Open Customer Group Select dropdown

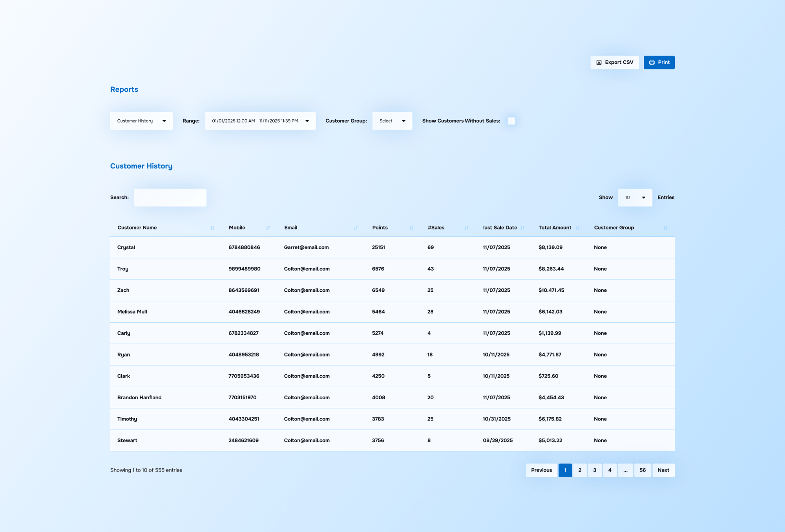392,121
